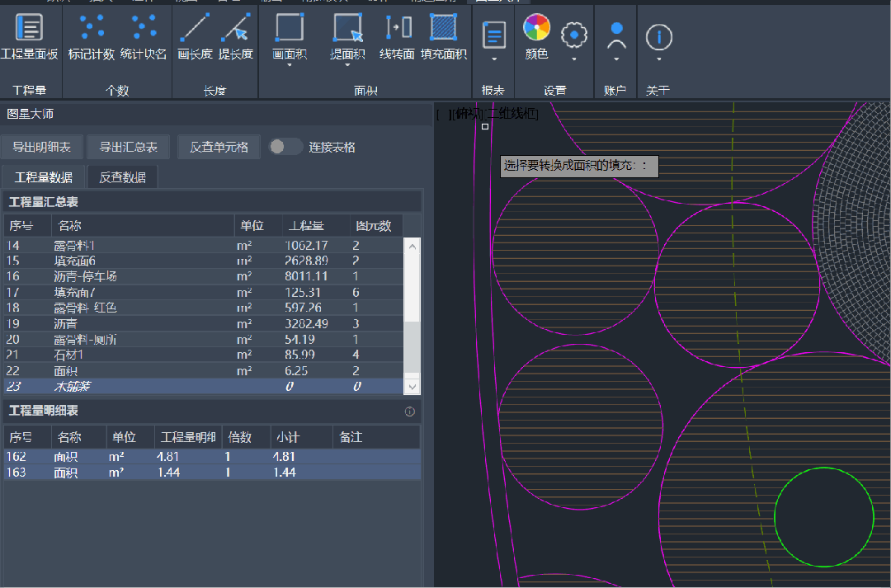Screen dimensions: 891x588
Task: Open the account 账户 dropdown
Action: pos(616,41)
